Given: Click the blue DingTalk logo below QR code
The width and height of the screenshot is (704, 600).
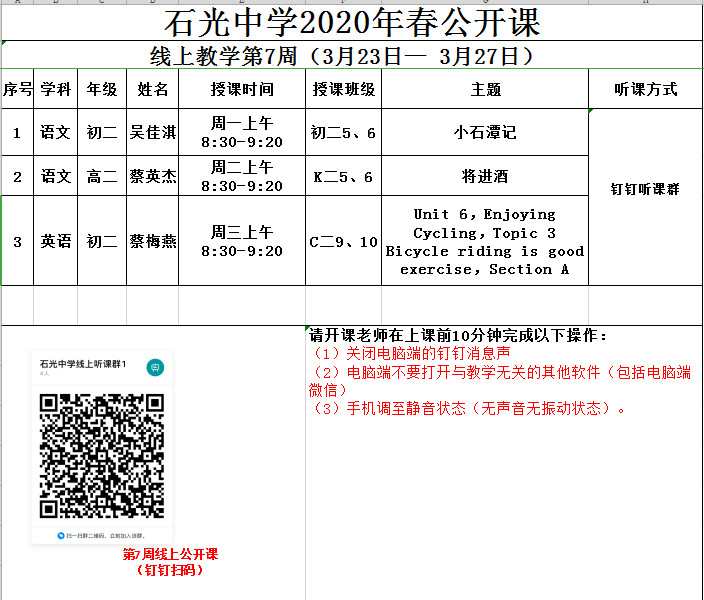Looking at the screenshot, I should [x=62, y=535].
